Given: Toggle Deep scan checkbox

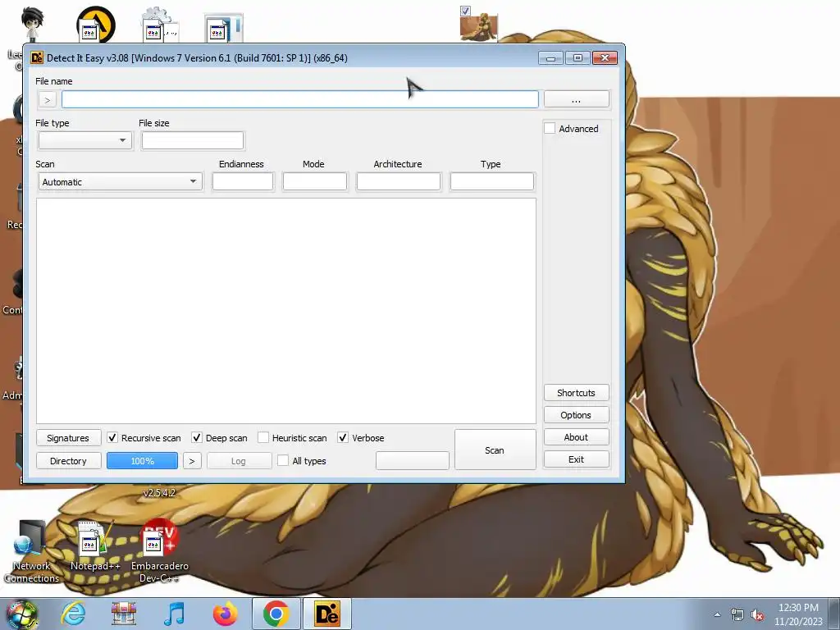Looking at the screenshot, I should (197, 438).
